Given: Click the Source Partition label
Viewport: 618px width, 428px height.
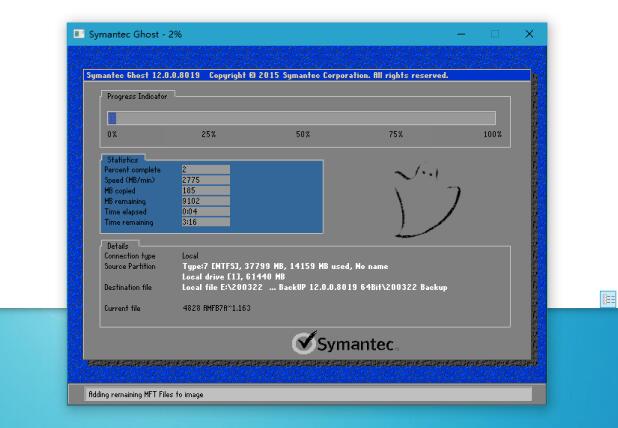Looking at the screenshot, I should [x=130, y=266].
